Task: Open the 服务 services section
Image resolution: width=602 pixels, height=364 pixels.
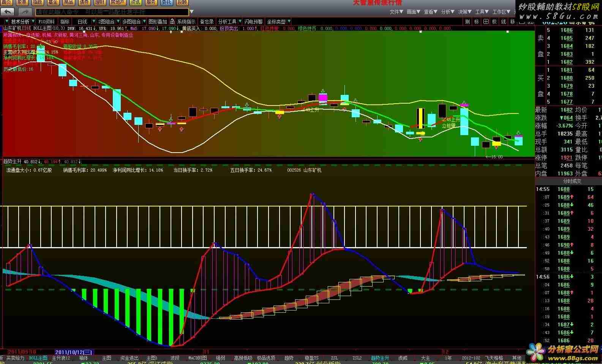Action: coord(151,2)
